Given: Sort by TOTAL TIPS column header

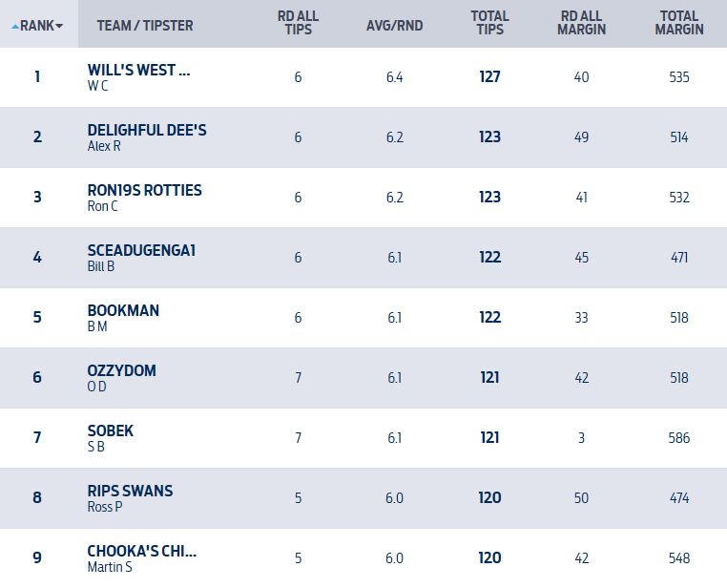Looking at the screenshot, I should point(489,23).
